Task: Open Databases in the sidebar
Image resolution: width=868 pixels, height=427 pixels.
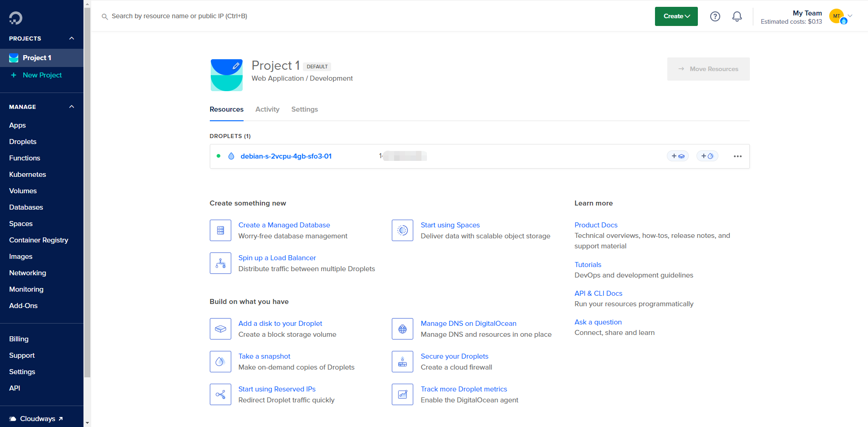Action: click(x=26, y=207)
